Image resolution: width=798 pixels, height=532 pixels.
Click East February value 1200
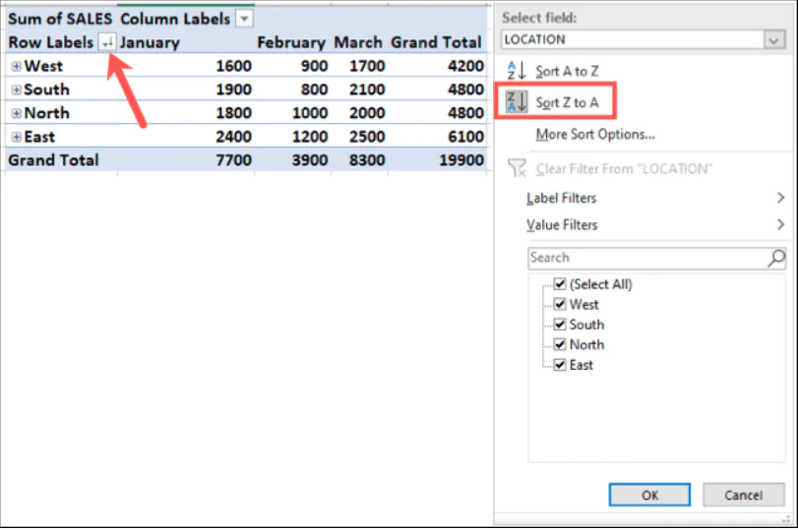pyautogui.click(x=310, y=137)
